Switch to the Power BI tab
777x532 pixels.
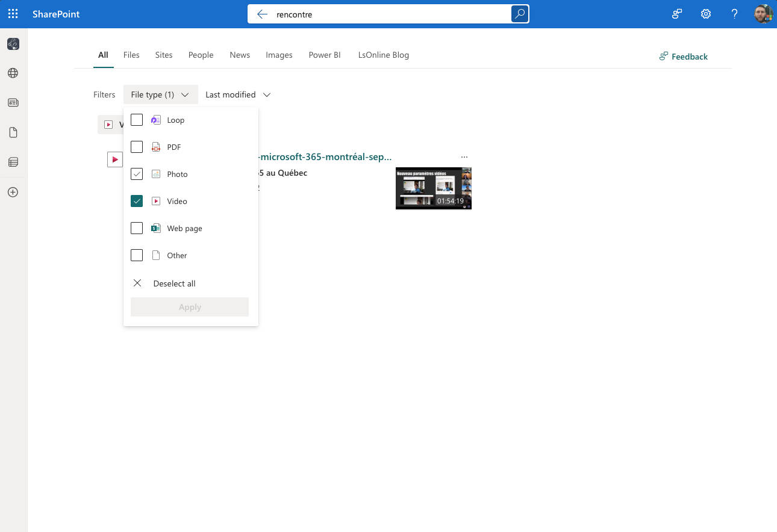(x=325, y=55)
